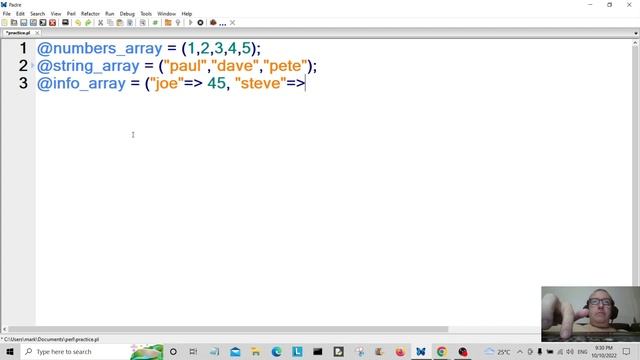
Task: Open the File menu
Action: tap(7, 13)
